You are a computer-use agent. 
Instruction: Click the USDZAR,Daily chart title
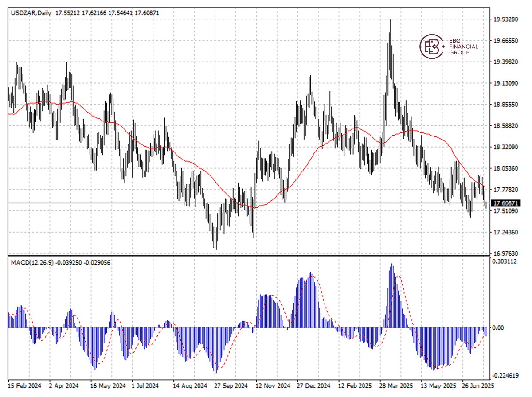point(31,13)
